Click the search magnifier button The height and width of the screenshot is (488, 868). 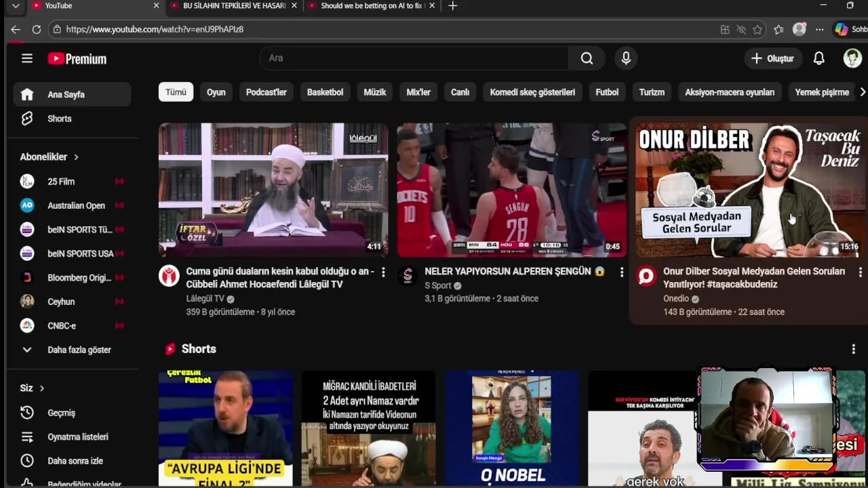pyautogui.click(x=587, y=58)
